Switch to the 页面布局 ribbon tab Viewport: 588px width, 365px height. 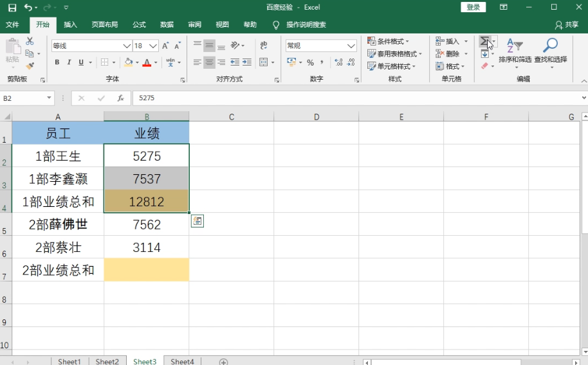pyautogui.click(x=105, y=24)
